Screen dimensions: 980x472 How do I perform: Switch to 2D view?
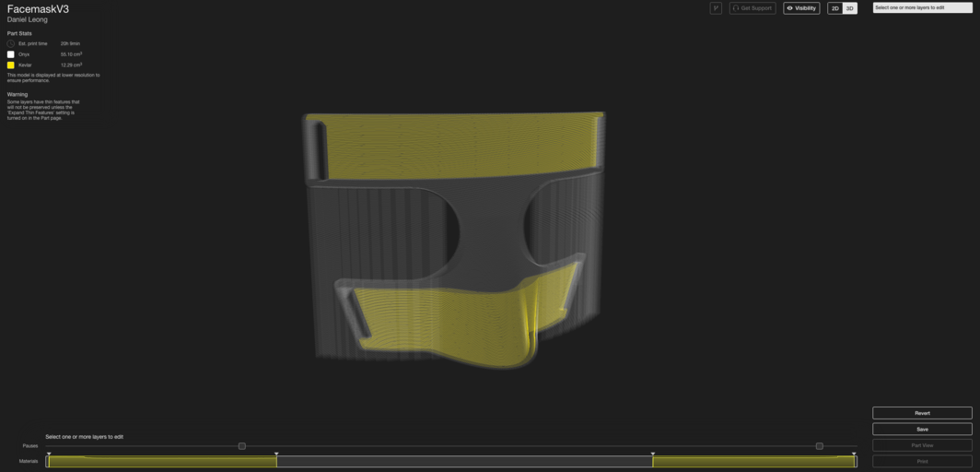point(835,8)
